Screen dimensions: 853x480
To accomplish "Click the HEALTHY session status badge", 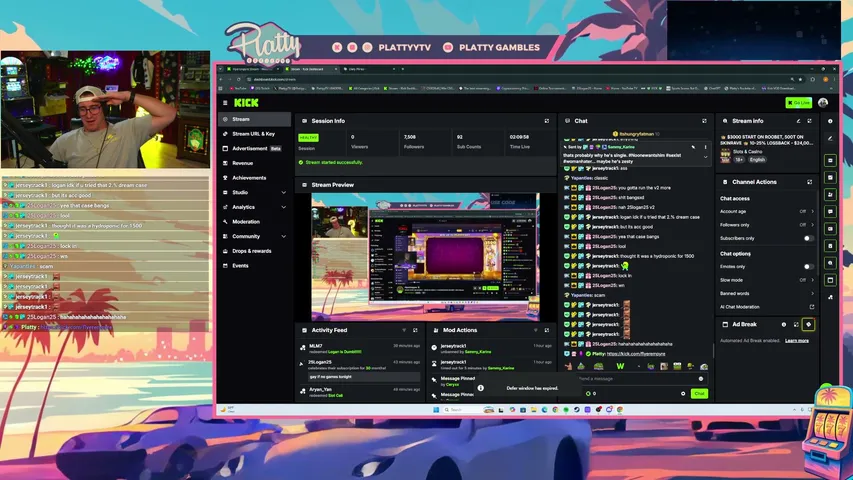I will point(308,138).
